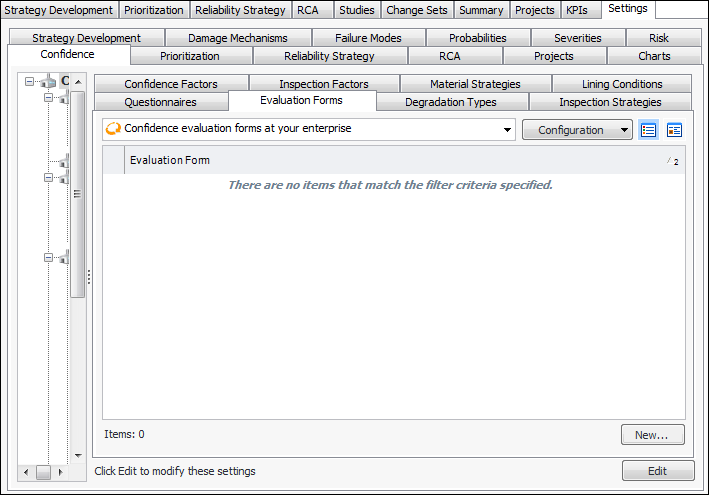
Task: Open the Charts settings tab
Action: pyautogui.click(x=654, y=56)
